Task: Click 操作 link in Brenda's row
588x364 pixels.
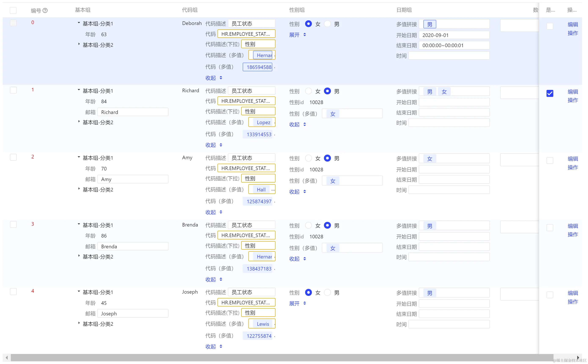Action: tap(572, 235)
